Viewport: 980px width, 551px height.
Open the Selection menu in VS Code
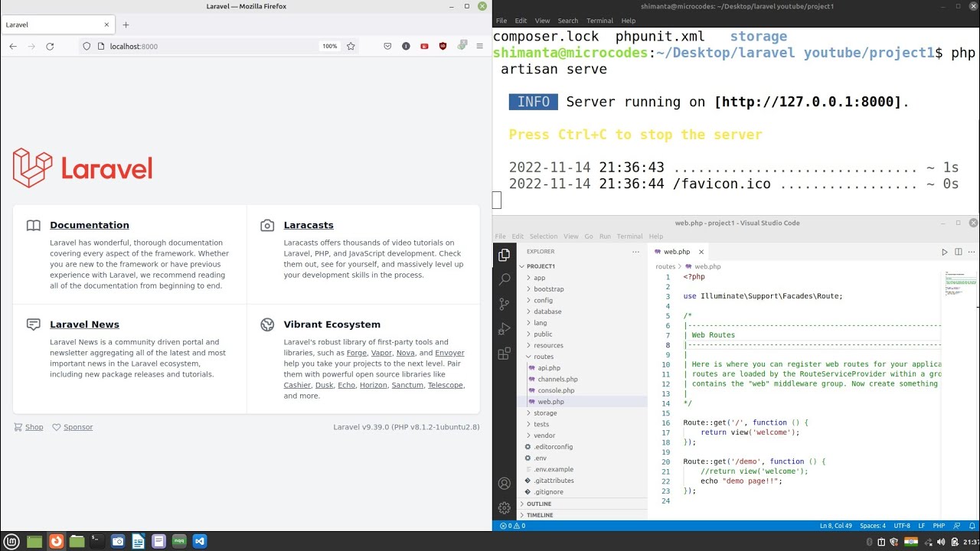click(544, 236)
